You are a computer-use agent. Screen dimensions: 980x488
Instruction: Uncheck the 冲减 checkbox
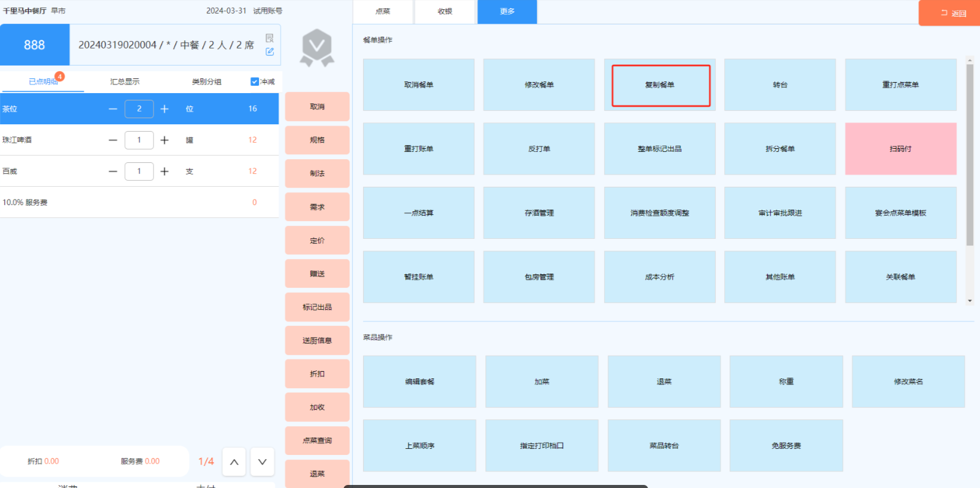[255, 81]
